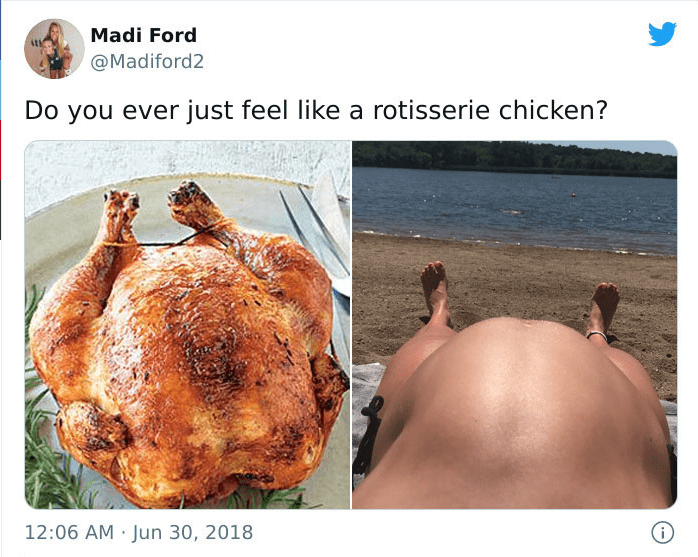Click the orange buoy on the lake
698x557 pixels.
click(x=573, y=195)
